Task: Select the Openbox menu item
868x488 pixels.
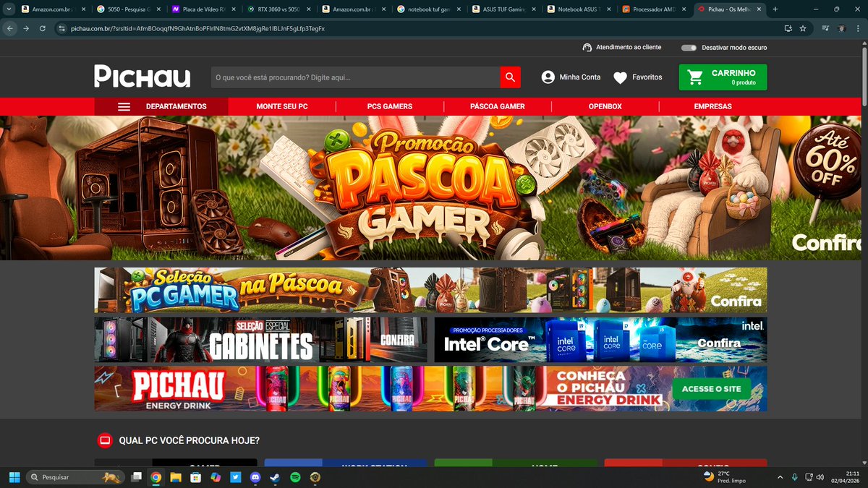Action: click(605, 106)
